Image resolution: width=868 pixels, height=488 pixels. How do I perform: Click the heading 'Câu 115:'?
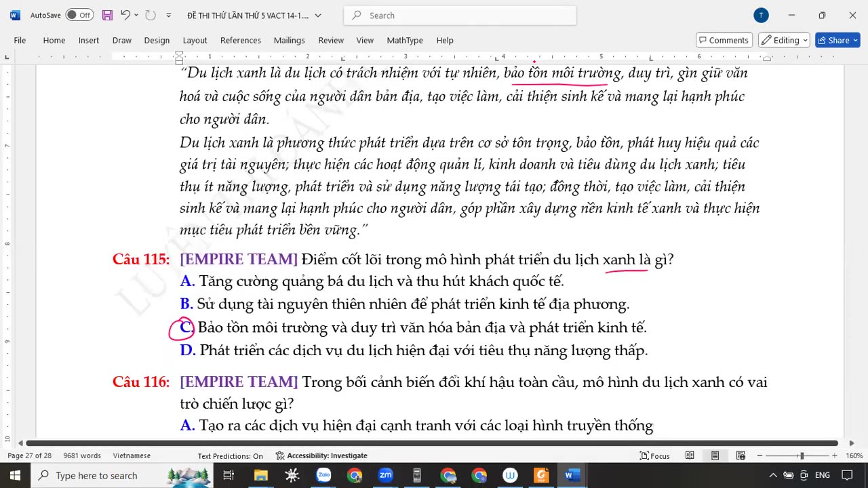(x=141, y=260)
